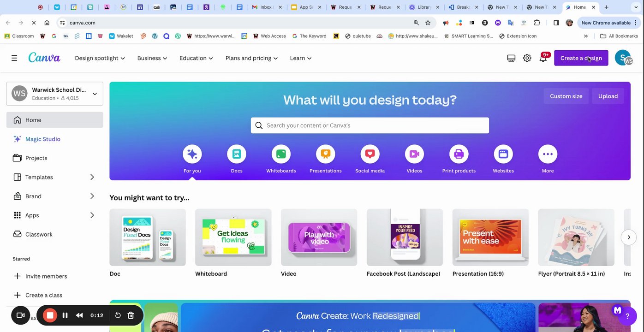
Task: Select the Print products category icon
Action: 459,154
